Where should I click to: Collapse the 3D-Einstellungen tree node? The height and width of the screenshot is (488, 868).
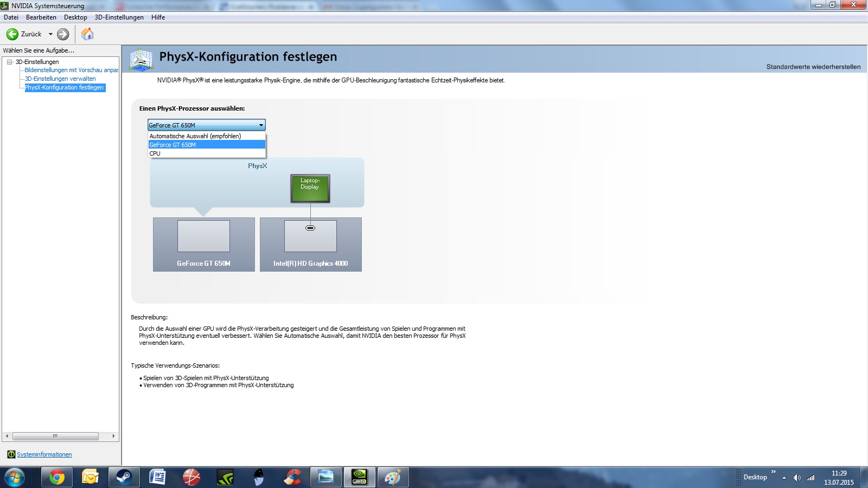(x=9, y=62)
